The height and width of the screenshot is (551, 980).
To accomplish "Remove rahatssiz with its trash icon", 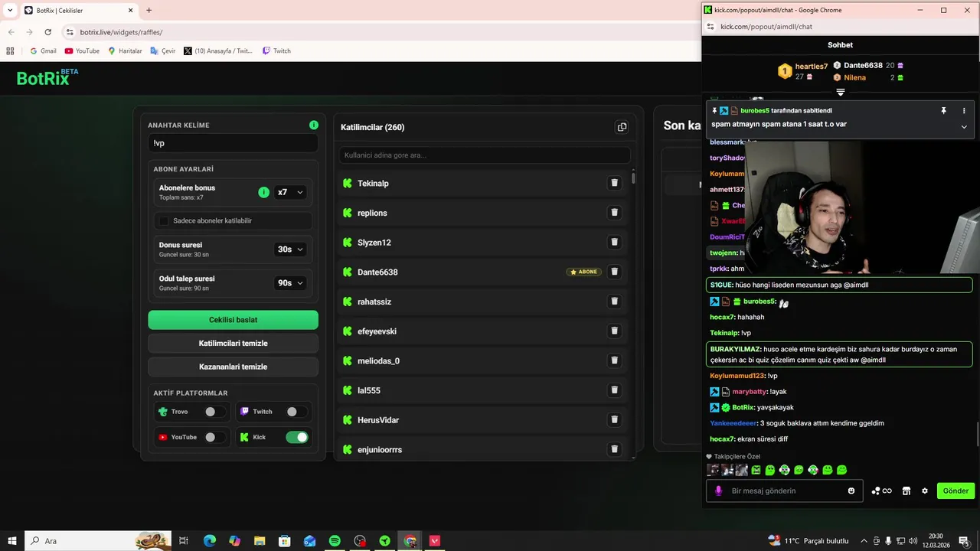I will click(x=614, y=302).
